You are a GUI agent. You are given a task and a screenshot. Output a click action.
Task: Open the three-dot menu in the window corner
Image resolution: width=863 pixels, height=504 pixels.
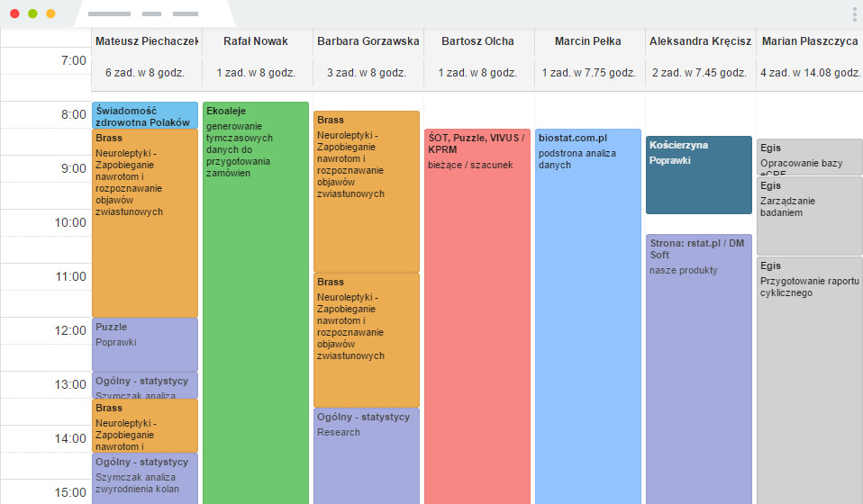[855, 14]
